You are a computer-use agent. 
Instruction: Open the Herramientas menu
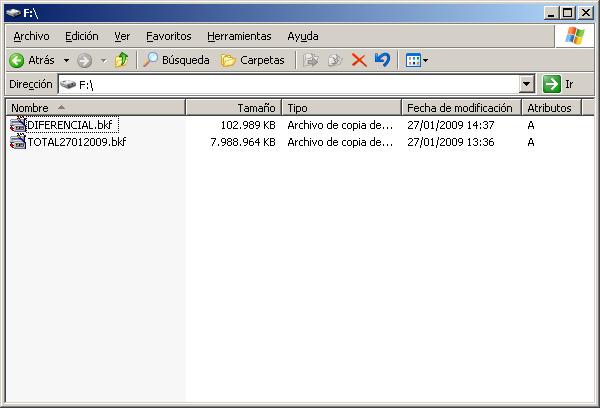(239, 36)
